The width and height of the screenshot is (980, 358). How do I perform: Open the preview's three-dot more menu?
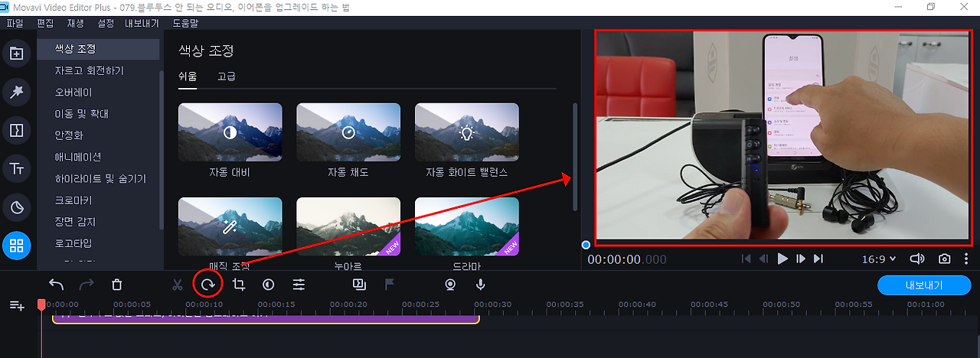pyautogui.click(x=966, y=259)
